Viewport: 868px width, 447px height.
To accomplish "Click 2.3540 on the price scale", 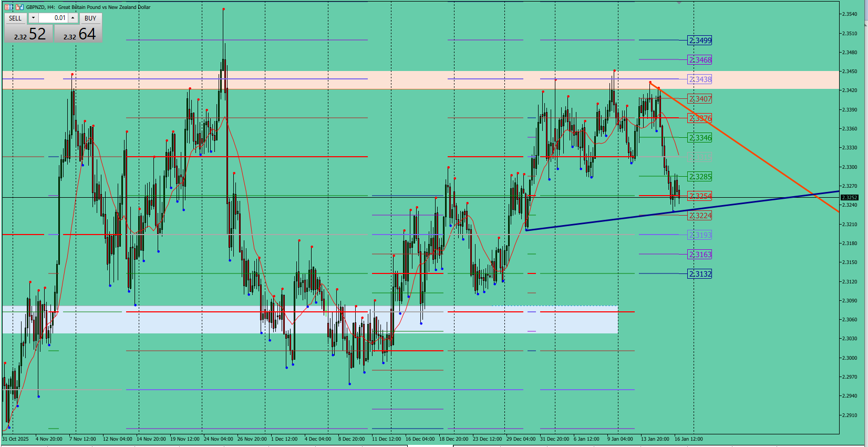I will (850, 14).
